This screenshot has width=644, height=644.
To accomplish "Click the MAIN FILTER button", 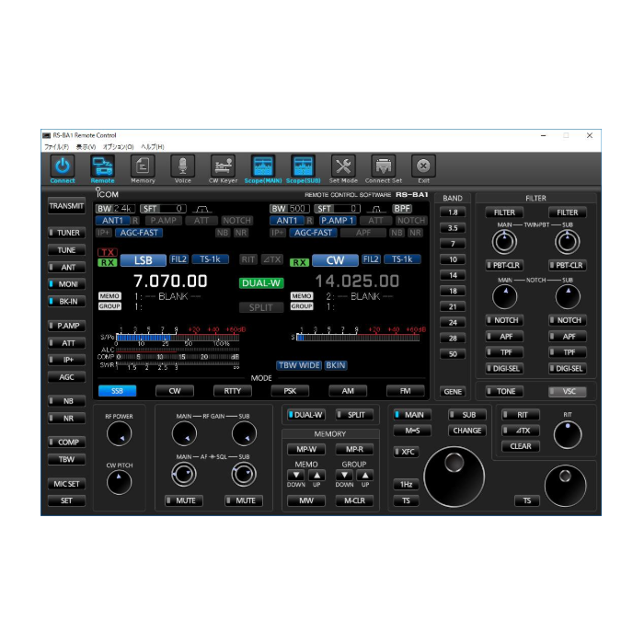I will (504, 213).
